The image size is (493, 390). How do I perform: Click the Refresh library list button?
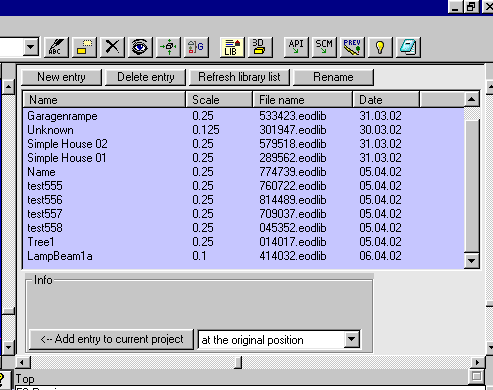pos(239,77)
